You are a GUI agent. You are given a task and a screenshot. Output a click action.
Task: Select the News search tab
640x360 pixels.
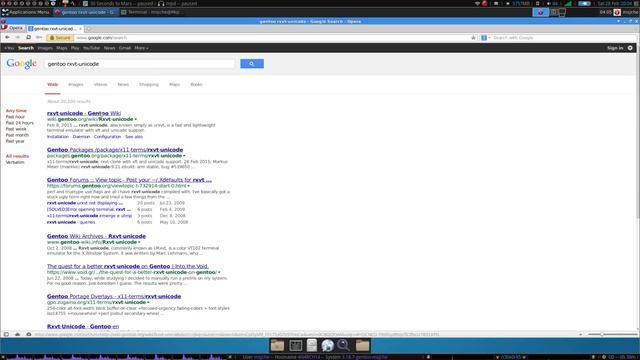click(123, 84)
